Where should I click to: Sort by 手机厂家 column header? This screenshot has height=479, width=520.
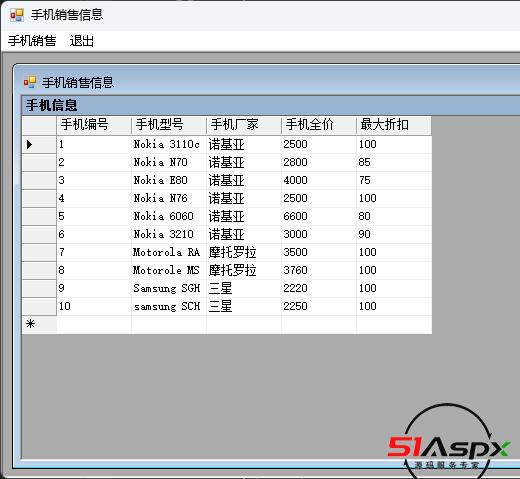[x=244, y=125]
